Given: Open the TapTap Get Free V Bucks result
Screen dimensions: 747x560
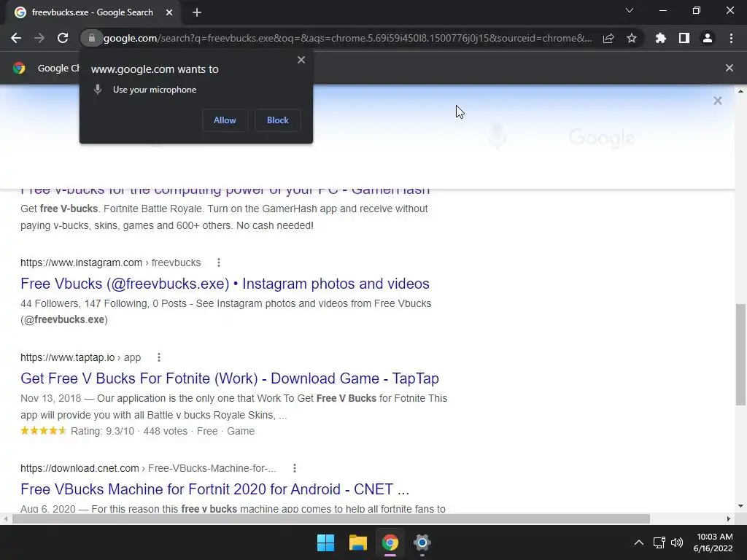Looking at the screenshot, I should 230,378.
